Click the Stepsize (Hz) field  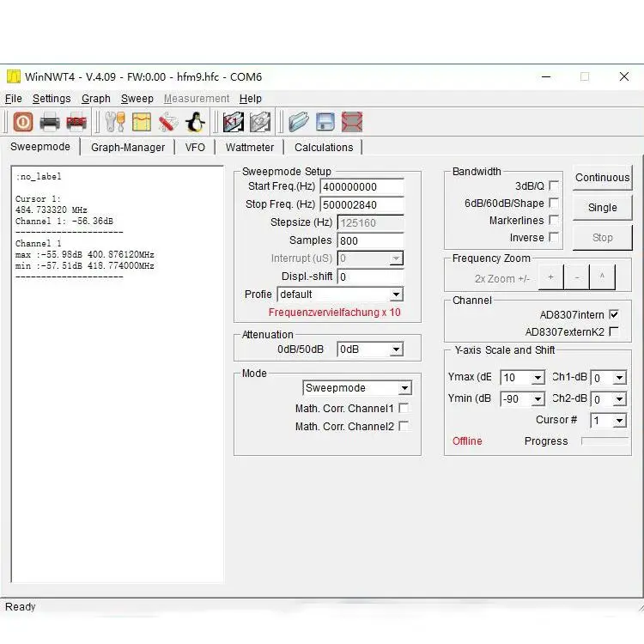[370, 222]
